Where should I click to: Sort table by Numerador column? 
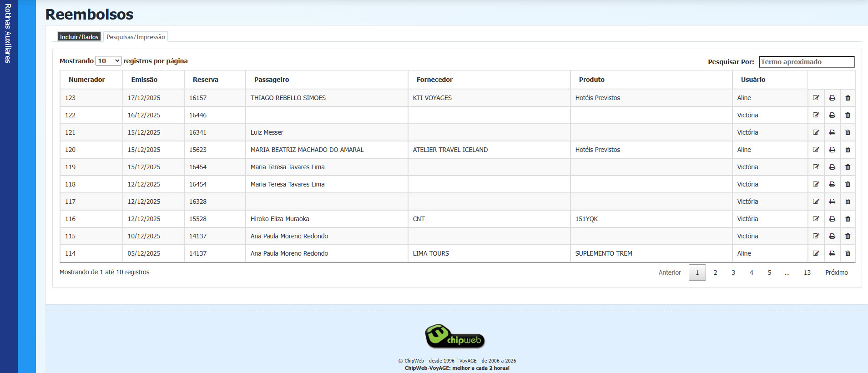[x=87, y=80]
